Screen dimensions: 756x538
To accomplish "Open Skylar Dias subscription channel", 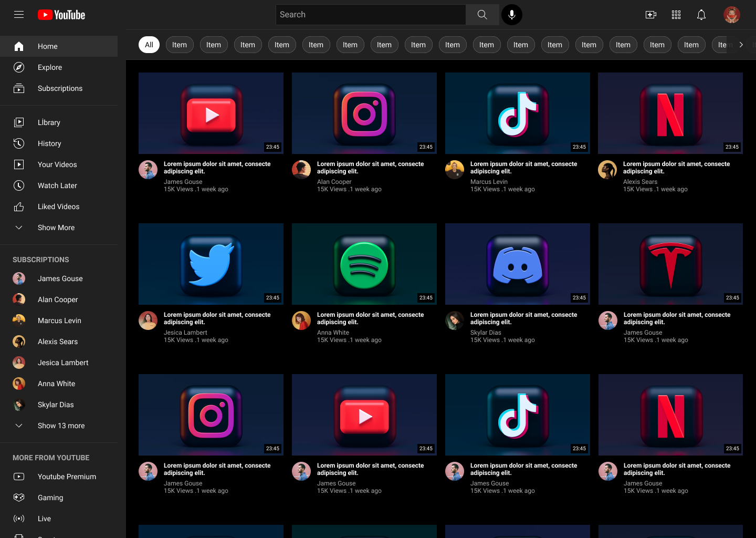I will (59, 405).
